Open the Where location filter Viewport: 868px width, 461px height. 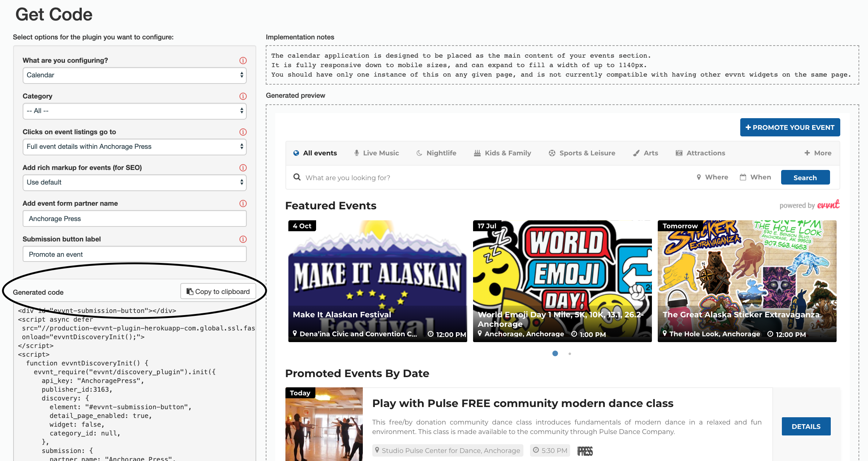click(712, 177)
